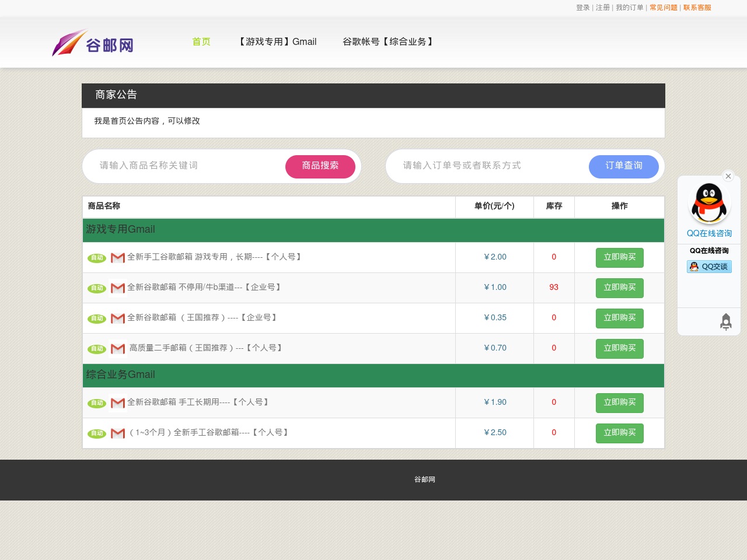This screenshot has width=747, height=560.
Task: Click 立即购买 for ¥0.35 企业号 mailbox
Action: [620, 318]
